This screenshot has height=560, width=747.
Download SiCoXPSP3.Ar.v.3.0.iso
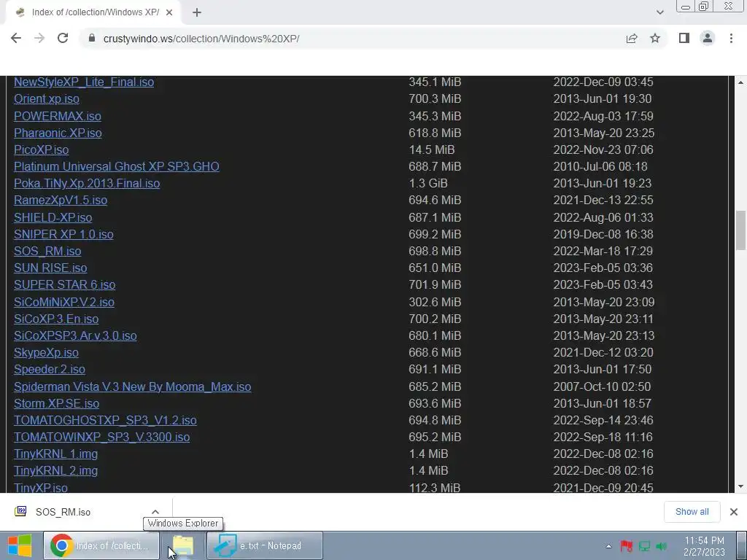point(75,335)
